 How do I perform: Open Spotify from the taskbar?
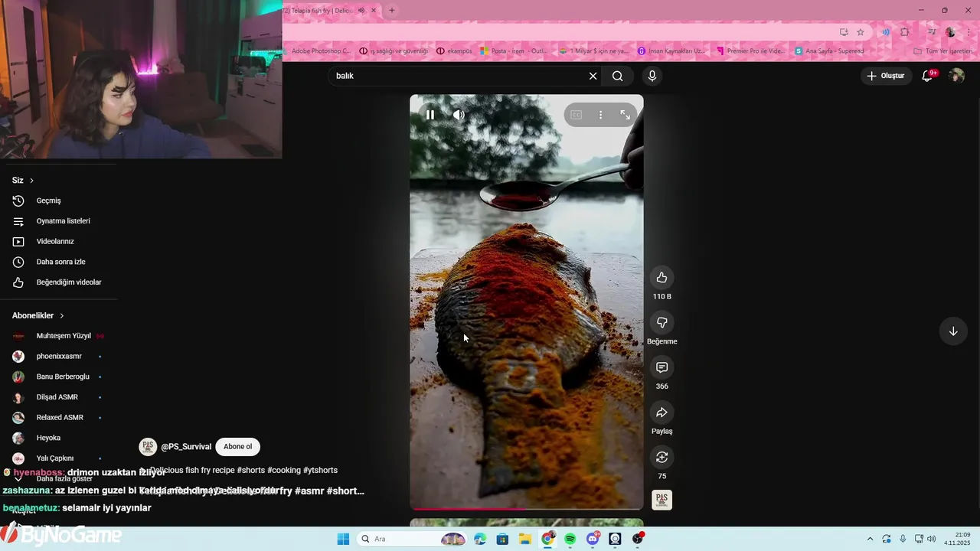(x=570, y=539)
